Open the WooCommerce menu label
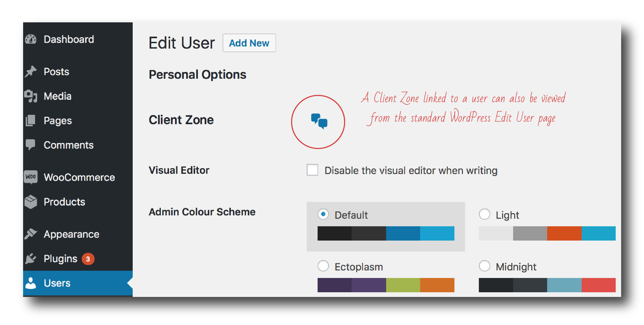This screenshot has height=325, width=644. [79, 177]
